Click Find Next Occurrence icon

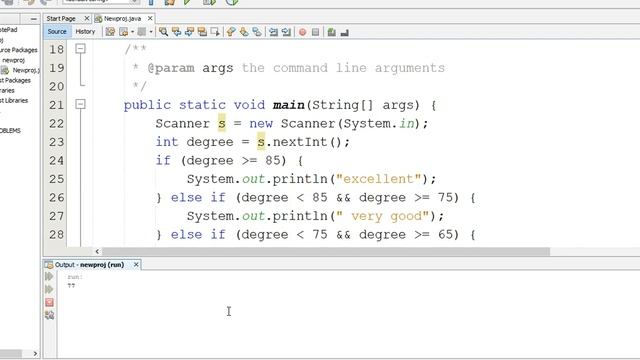(x=189, y=32)
